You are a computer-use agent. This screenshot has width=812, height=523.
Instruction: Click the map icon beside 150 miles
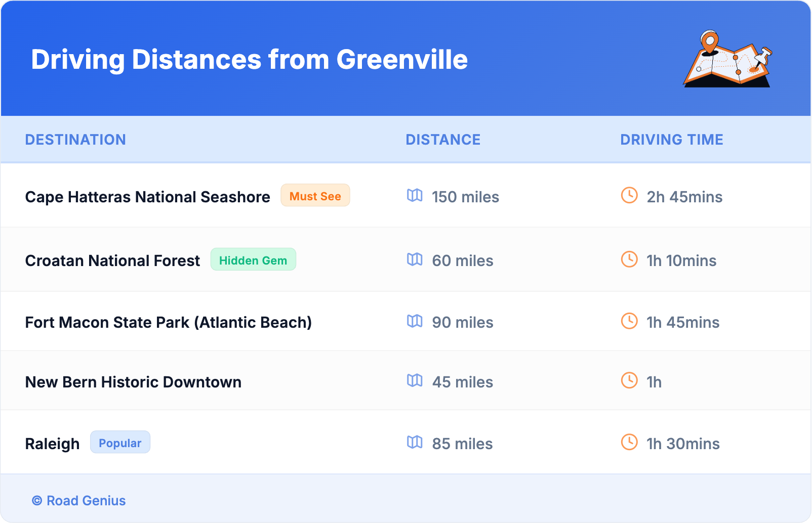[415, 196]
